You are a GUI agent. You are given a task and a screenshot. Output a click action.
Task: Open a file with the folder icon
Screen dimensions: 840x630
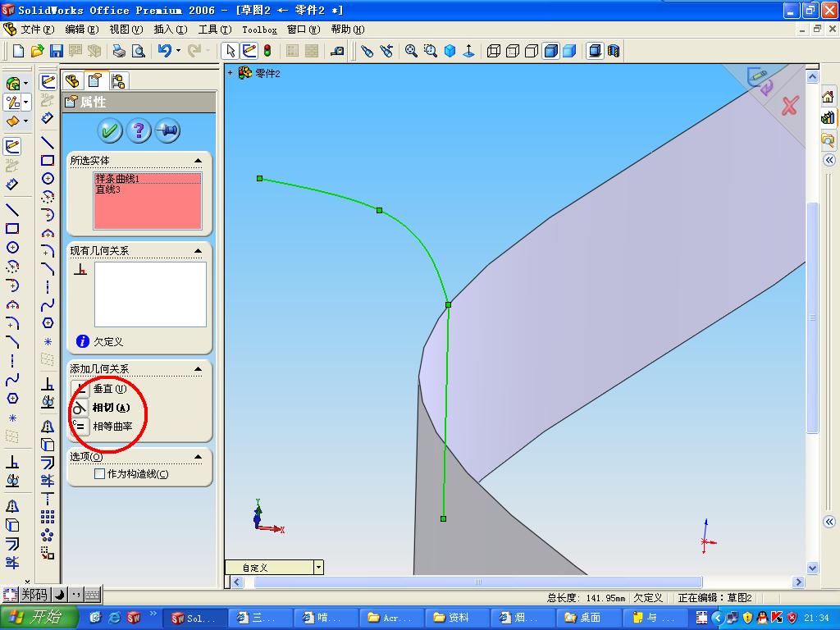pos(37,51)
